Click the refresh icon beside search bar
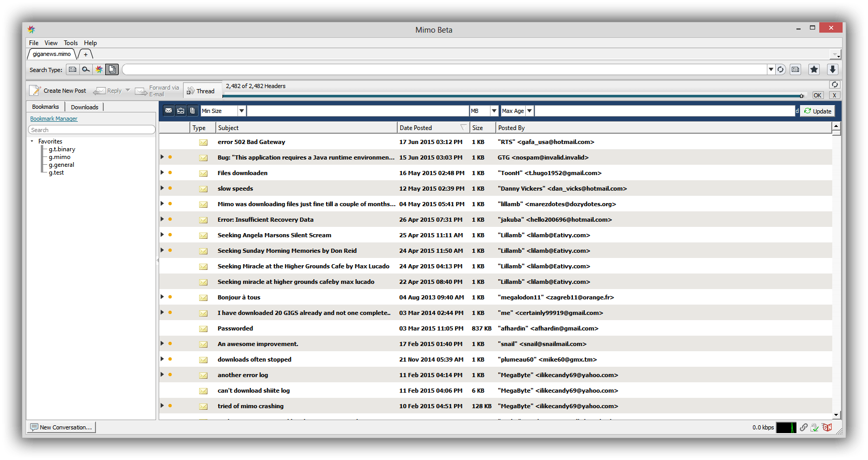 [x=780, y=69]
